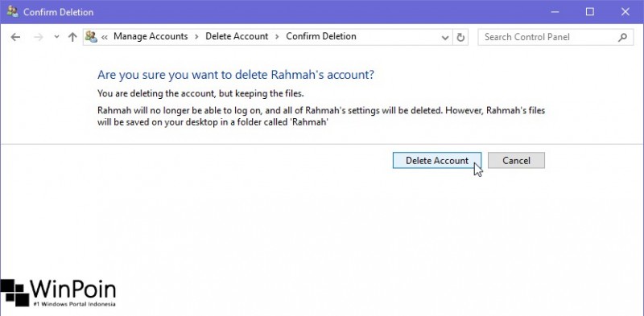Image resolution: width=644 pixels, height=316 pixels.
Task: Refresh the Control Panel page
Action: (460, 37)
